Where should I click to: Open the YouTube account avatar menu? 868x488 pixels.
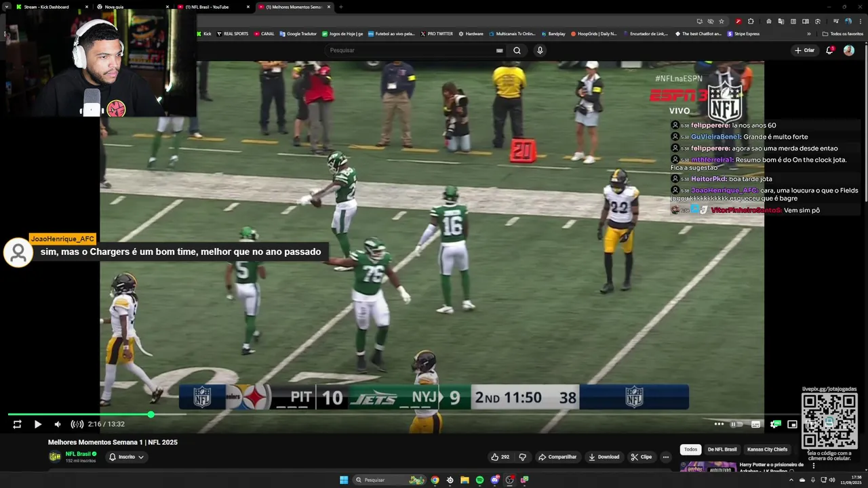point(849,50)
